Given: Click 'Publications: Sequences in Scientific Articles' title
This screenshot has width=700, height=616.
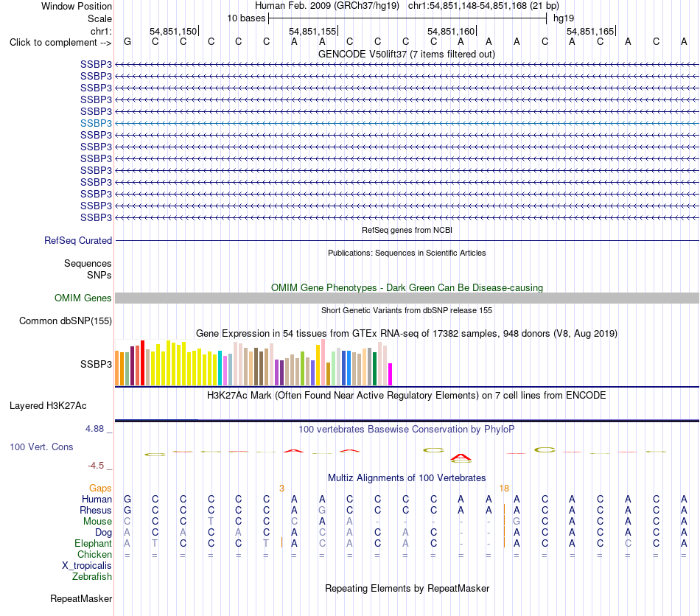Looking at the screenshot, I should click(x=407, y=253).
